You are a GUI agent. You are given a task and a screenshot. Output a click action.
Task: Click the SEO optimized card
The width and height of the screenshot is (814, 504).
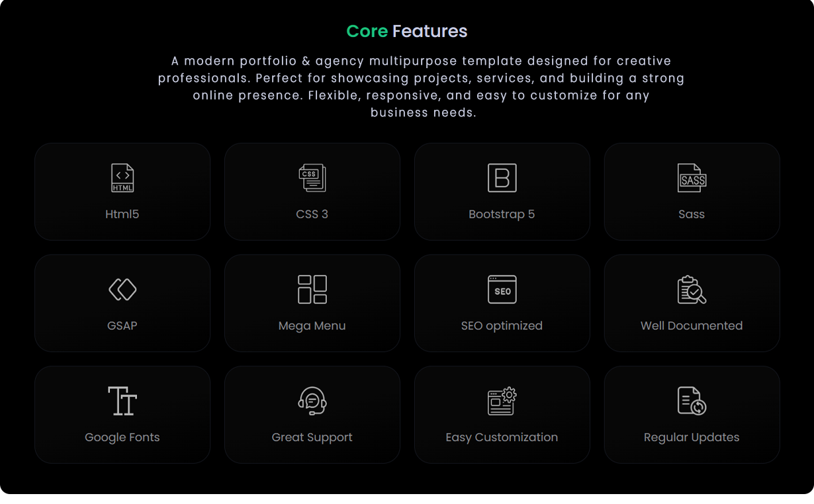(x=502, y=302)
